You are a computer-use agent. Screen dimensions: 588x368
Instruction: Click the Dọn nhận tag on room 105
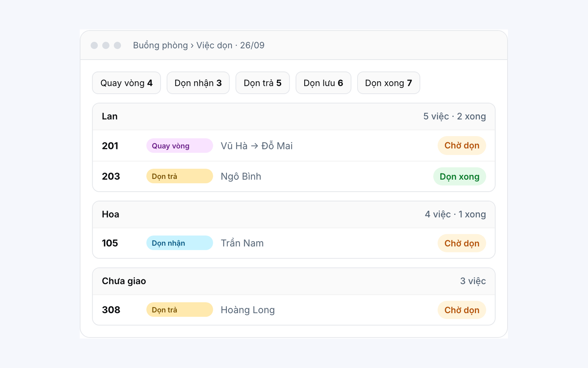click(180, 243)
